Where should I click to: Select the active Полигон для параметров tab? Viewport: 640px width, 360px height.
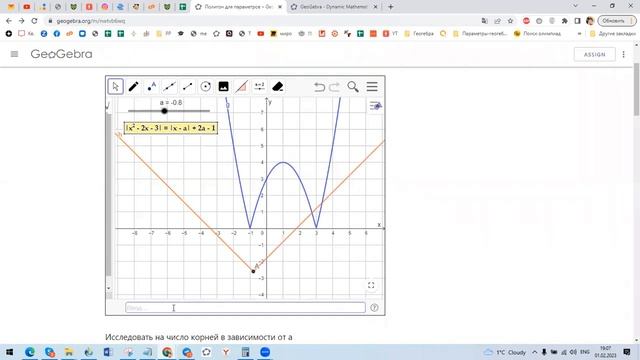pos(239,7)
